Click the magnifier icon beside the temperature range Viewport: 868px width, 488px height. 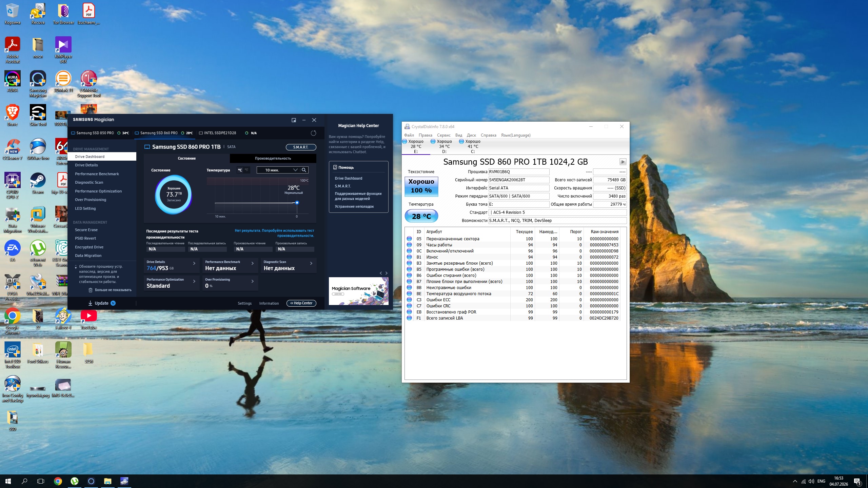coord(304,170)
